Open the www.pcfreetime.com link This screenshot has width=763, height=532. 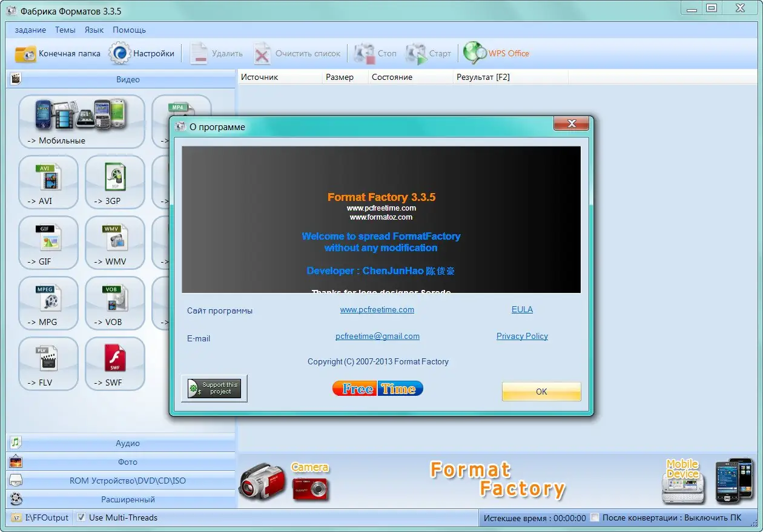coord(377,309)
